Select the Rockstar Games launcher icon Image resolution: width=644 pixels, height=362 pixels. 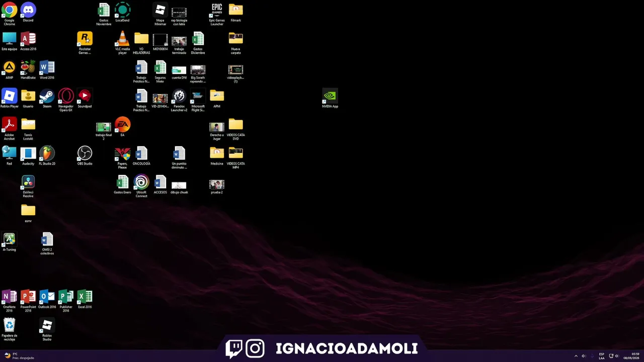[85, 39]
